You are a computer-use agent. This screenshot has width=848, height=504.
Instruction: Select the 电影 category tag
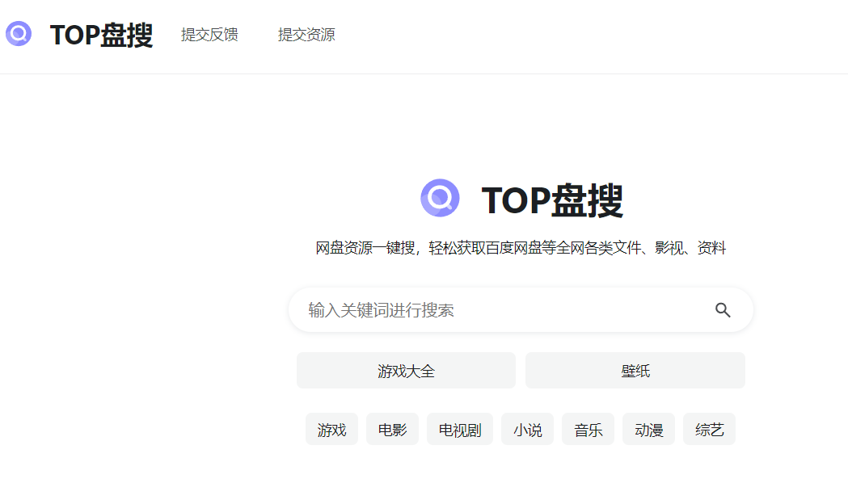click(x=392, y=429)
